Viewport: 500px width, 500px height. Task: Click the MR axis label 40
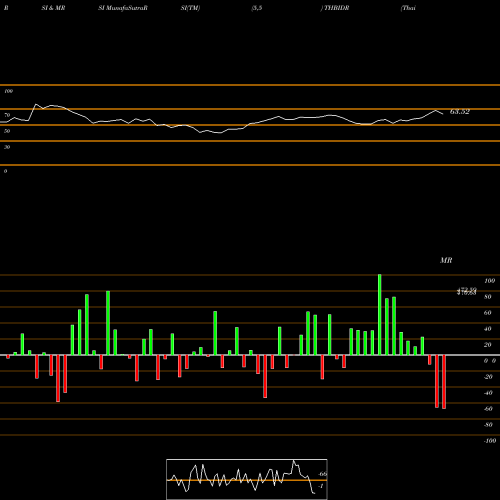[x=488, y=329]
